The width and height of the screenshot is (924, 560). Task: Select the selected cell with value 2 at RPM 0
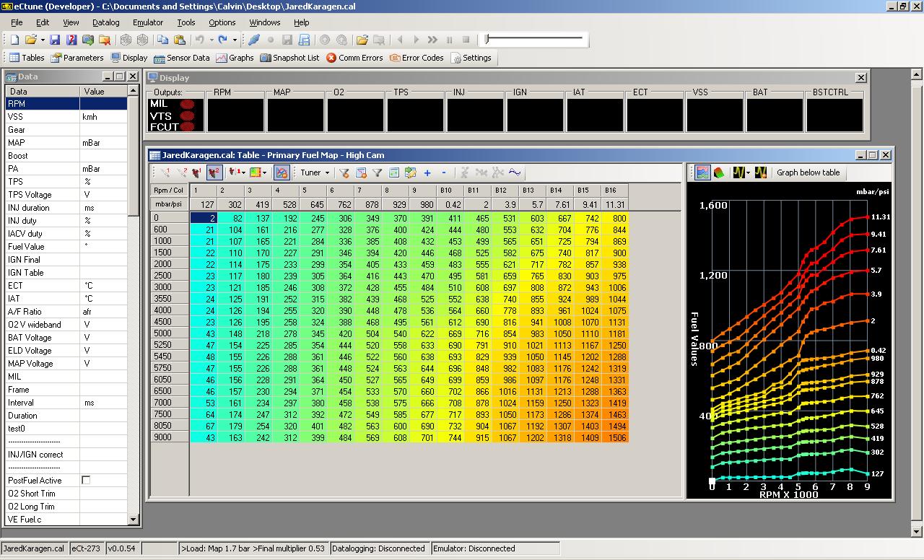pos(204,218)
